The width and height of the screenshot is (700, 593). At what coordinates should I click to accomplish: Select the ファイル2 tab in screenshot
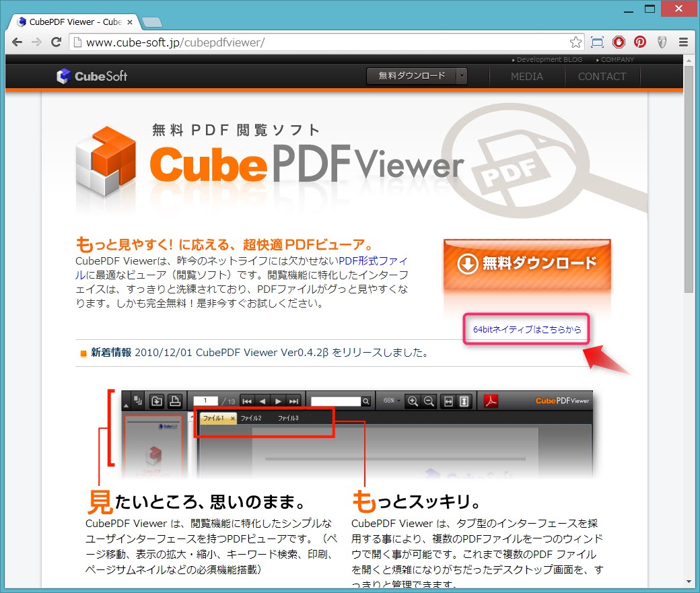[x=251, y=418]
